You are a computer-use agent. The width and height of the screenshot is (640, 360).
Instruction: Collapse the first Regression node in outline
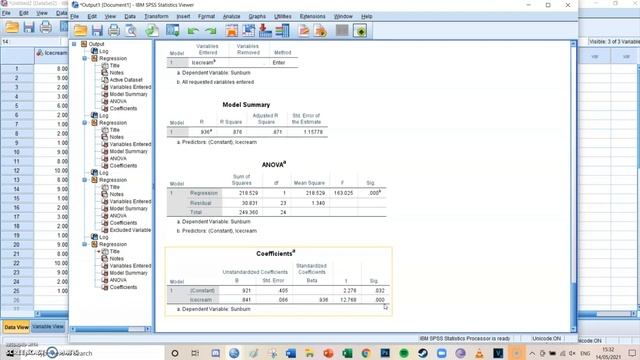point(85,58)
